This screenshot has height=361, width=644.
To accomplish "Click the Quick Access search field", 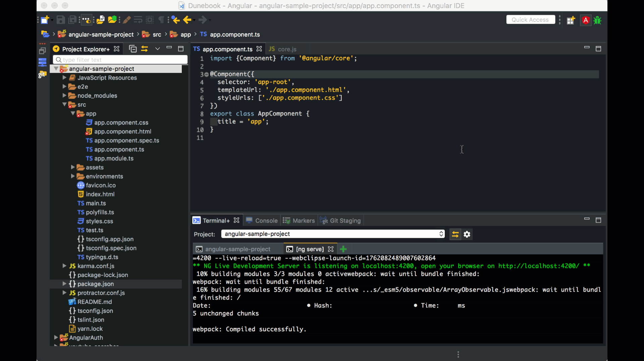I will tap(530, 20).
